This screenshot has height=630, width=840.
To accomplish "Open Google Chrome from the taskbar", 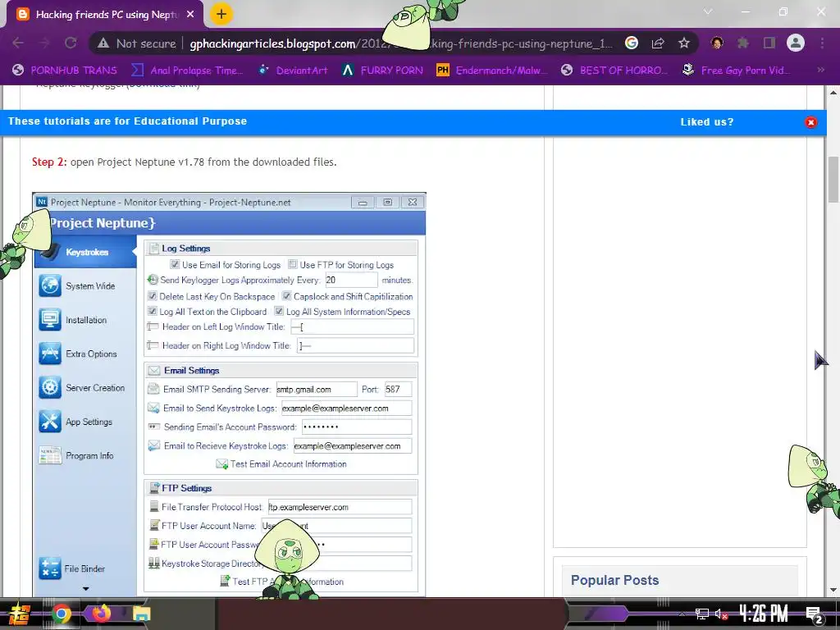I will click(61, 614).
